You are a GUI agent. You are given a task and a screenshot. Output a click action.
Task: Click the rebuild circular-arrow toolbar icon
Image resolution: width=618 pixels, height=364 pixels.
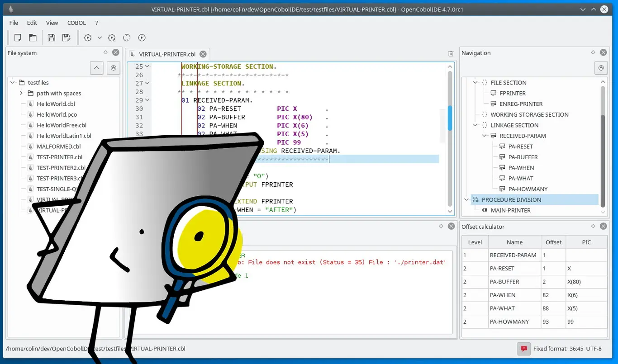coord(127,38)
